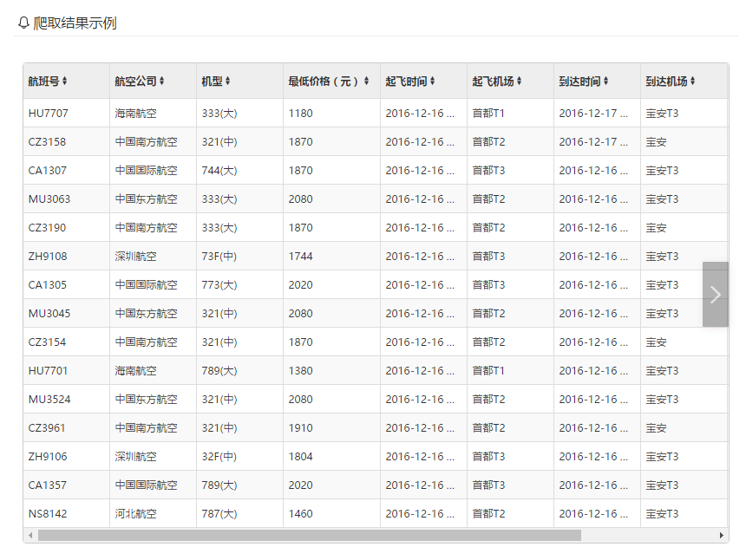Click the bell icon beside 爬取结果示例
746x560 pixels.
tap(23, 23)
